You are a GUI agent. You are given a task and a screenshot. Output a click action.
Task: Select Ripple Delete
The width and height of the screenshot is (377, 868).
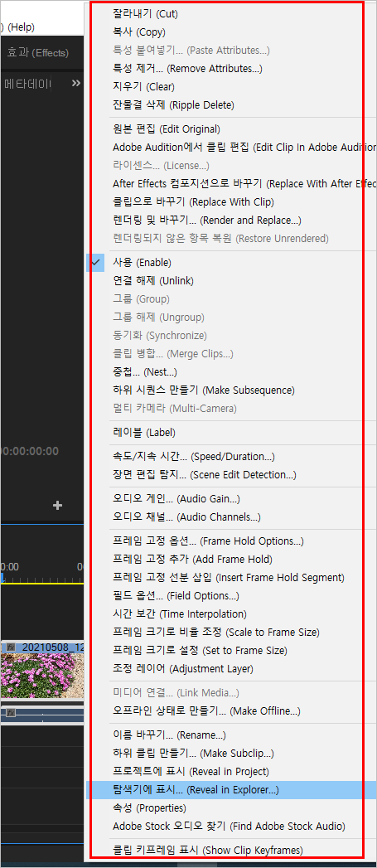coord(231,105)
